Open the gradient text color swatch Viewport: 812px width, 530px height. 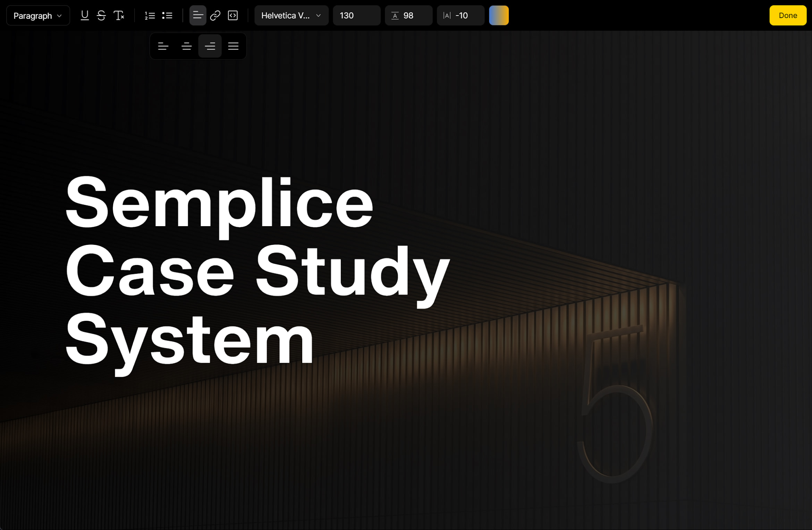(x=499, y=16)
